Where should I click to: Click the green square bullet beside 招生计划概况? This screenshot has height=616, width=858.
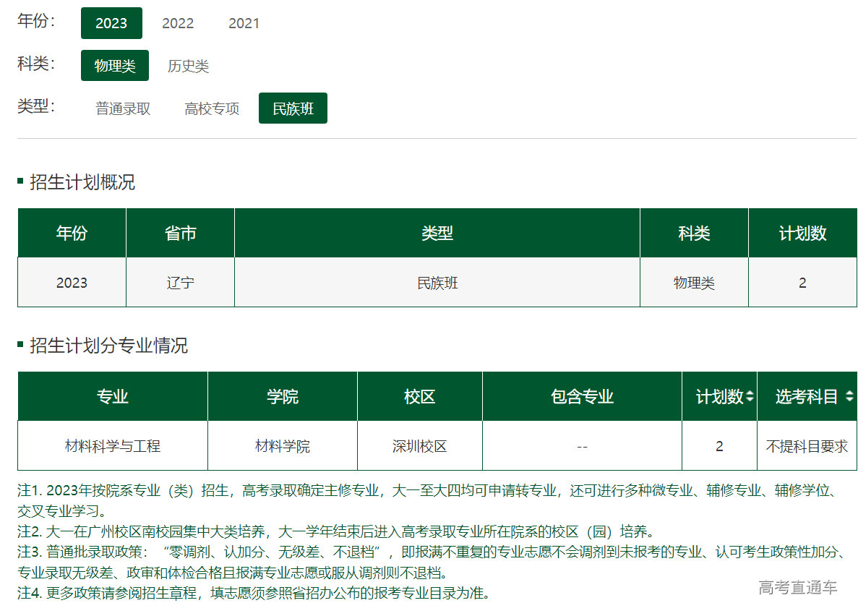click(x=20, y=181)
